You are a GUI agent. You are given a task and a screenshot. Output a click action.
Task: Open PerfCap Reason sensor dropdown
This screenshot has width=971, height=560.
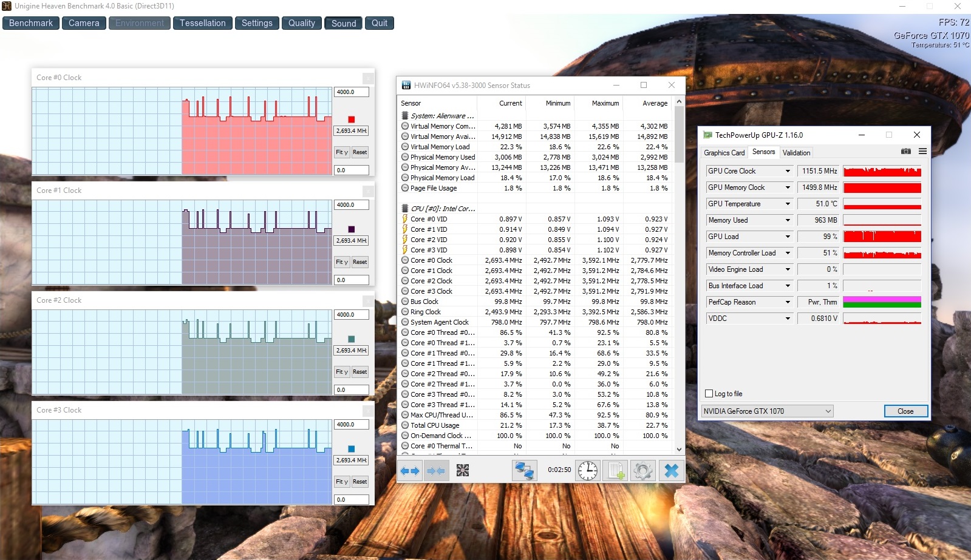tap(788, 302)
